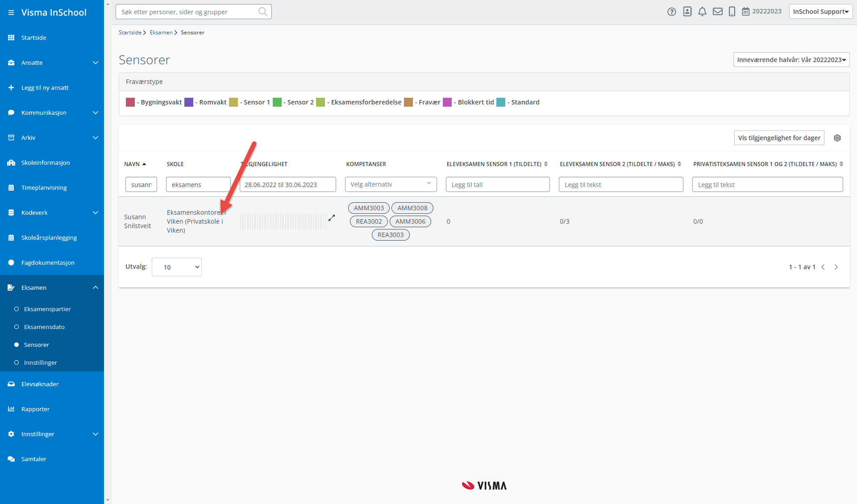Click the search magnifier icon

coord(263,12)
